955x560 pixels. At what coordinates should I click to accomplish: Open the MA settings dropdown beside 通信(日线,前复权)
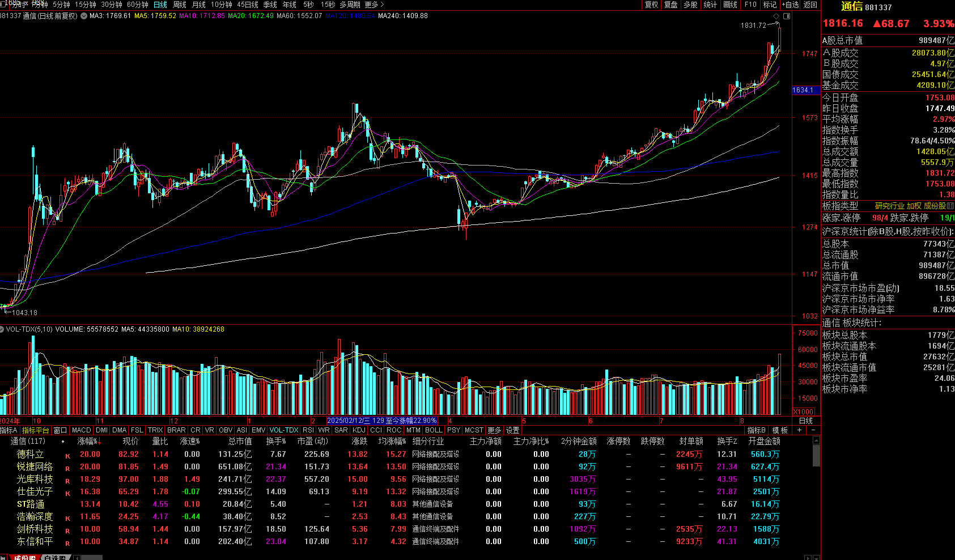click(84, 16)
